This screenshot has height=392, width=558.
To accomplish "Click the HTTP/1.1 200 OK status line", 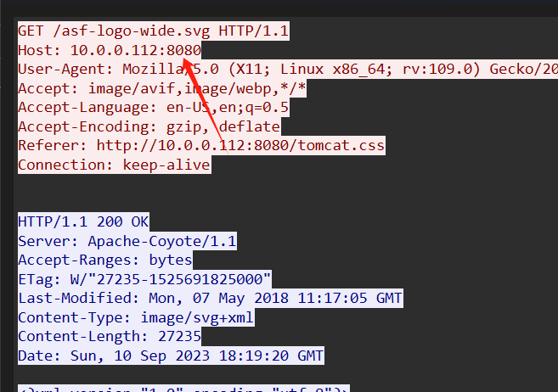I will 83,221.
